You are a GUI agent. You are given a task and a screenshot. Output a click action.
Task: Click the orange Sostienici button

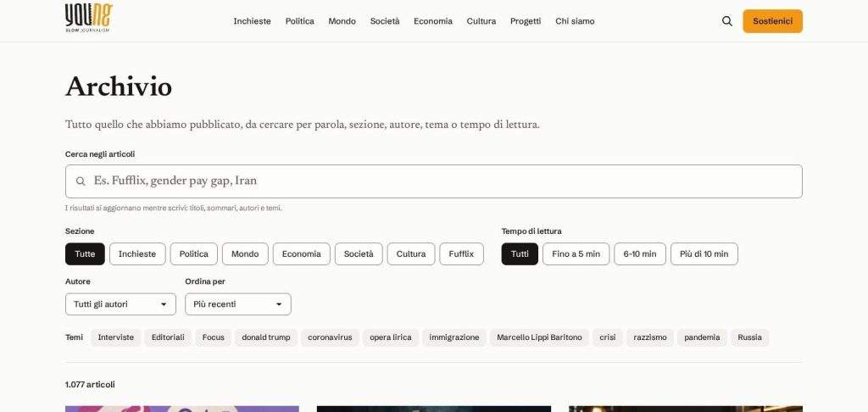point(772,21)
